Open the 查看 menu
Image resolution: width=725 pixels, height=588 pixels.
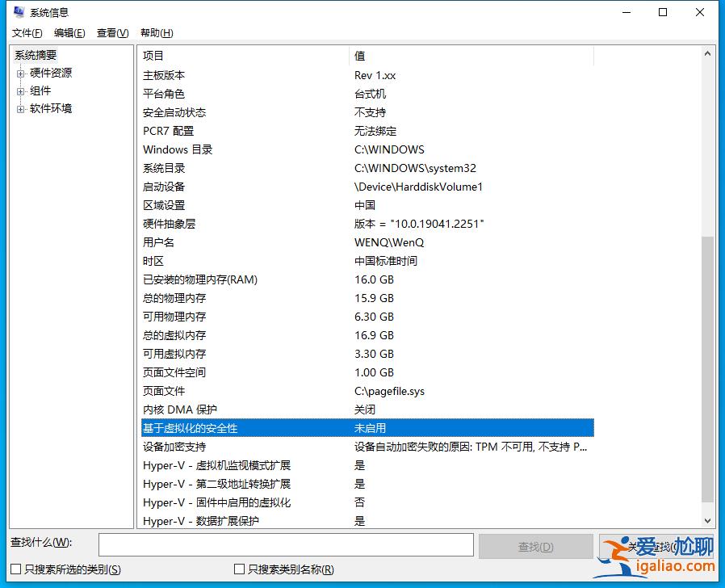111,33
